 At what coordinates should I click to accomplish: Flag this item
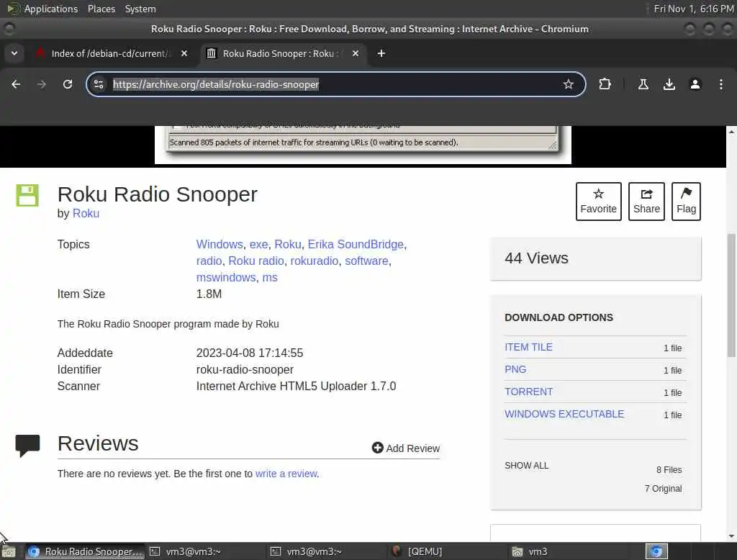coord(686,202)
